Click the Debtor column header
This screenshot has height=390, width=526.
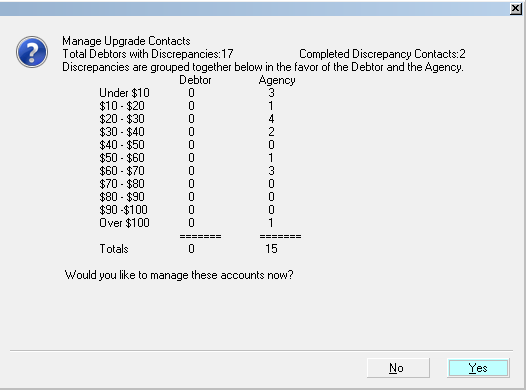coord(195,80)
